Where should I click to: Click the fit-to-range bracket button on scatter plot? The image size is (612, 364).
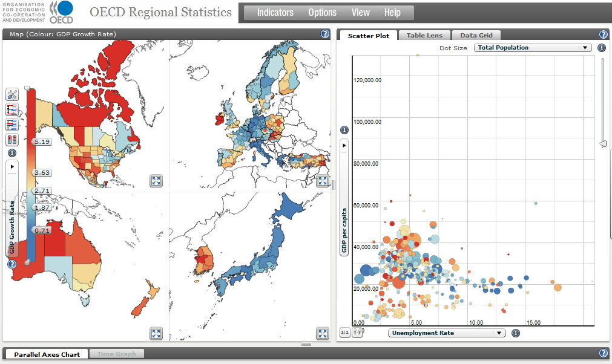pos(357,333)
